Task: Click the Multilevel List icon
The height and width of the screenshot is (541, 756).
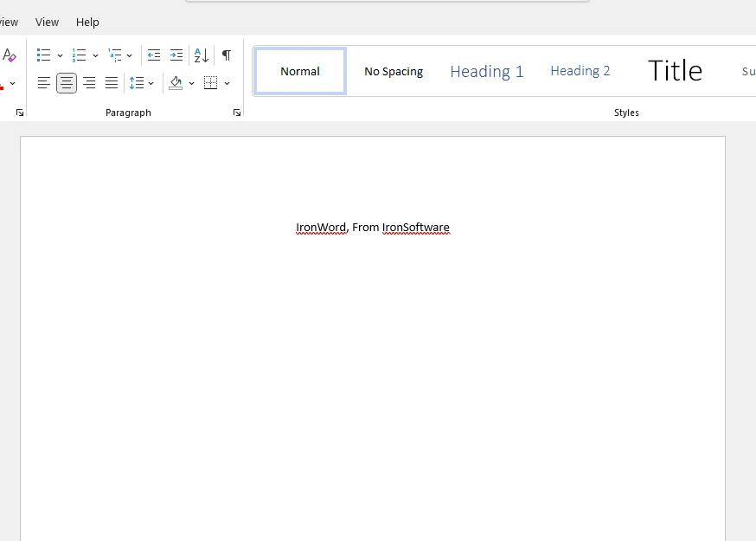Action: click(x=114, y=55)
